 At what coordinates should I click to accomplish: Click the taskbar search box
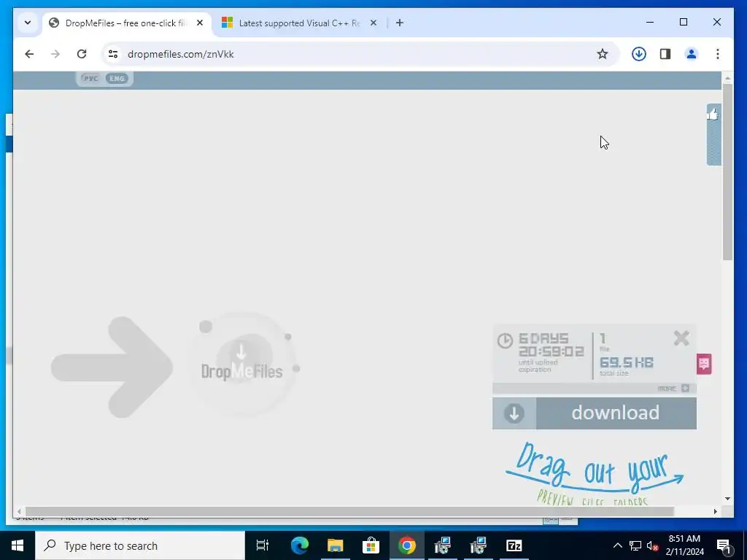click(x=140, y=545)
